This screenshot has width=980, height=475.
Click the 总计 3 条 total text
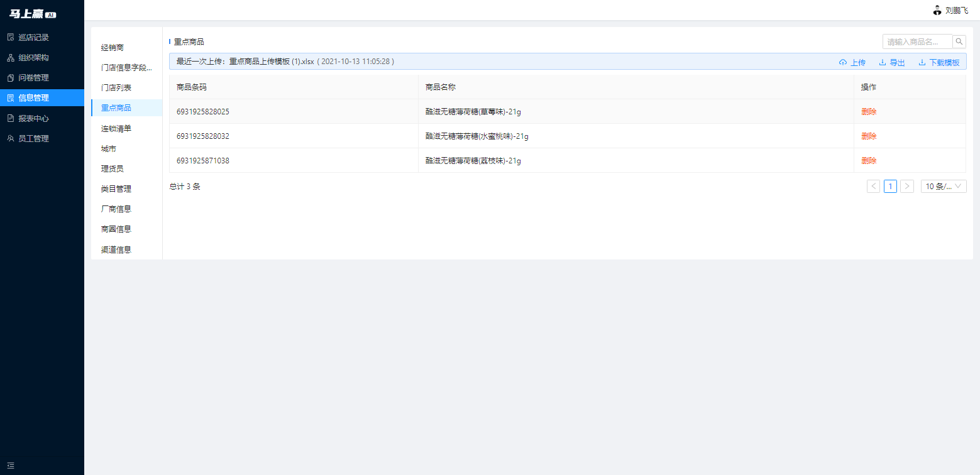point(185,187)
